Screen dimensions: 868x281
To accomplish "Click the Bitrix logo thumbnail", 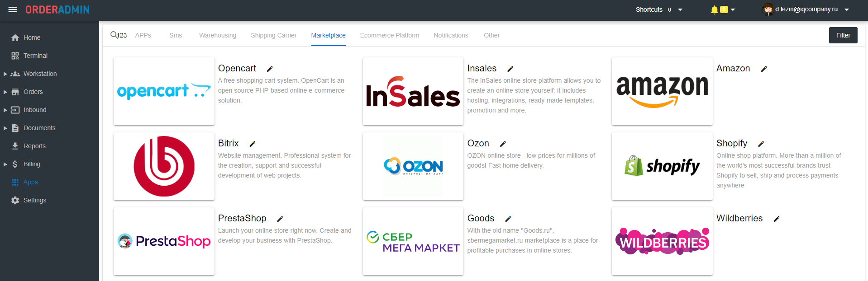I will pyautogui.click(x=164, y=166).
